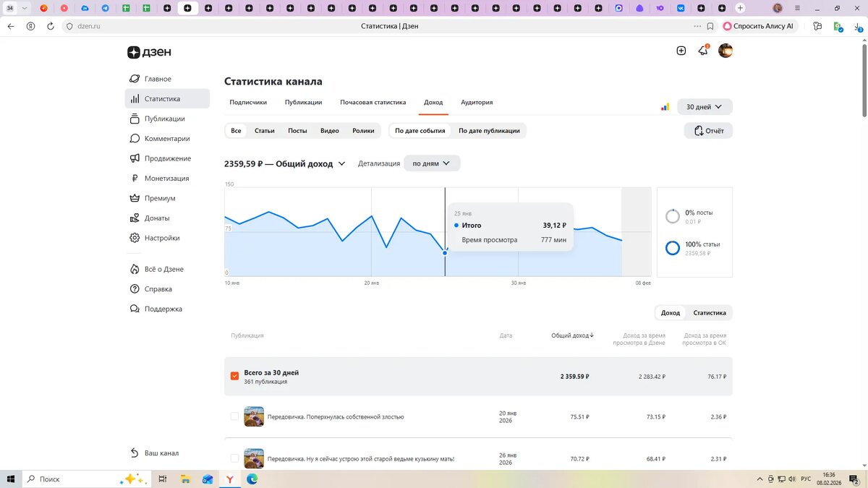Open browser downloads icon
This screenshot has height=488, width=868.
tap(857, 26)
